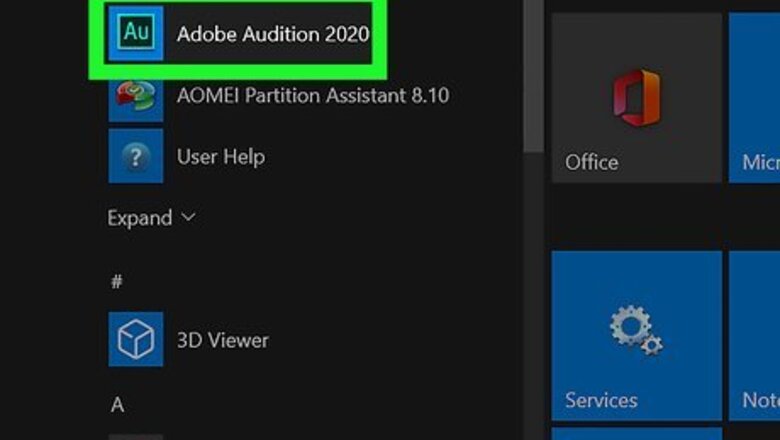Open AOMEI Partition Assistant 8.10 label
The height and width of the screenshot is (440, 780).
(x=313, y=95)
